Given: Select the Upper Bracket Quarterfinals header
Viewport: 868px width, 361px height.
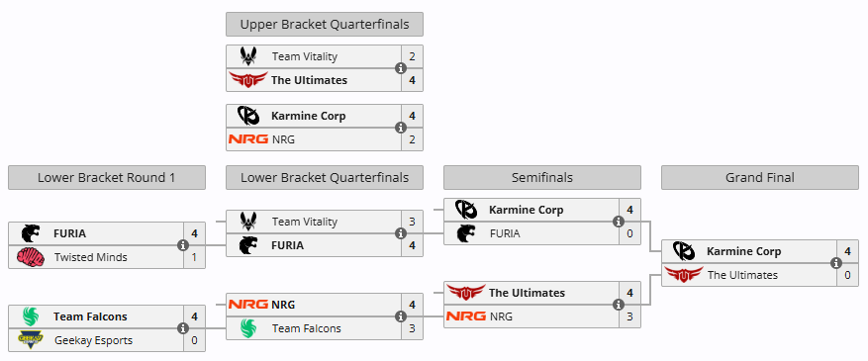Looking at the screenshot, I should point(325,25).
